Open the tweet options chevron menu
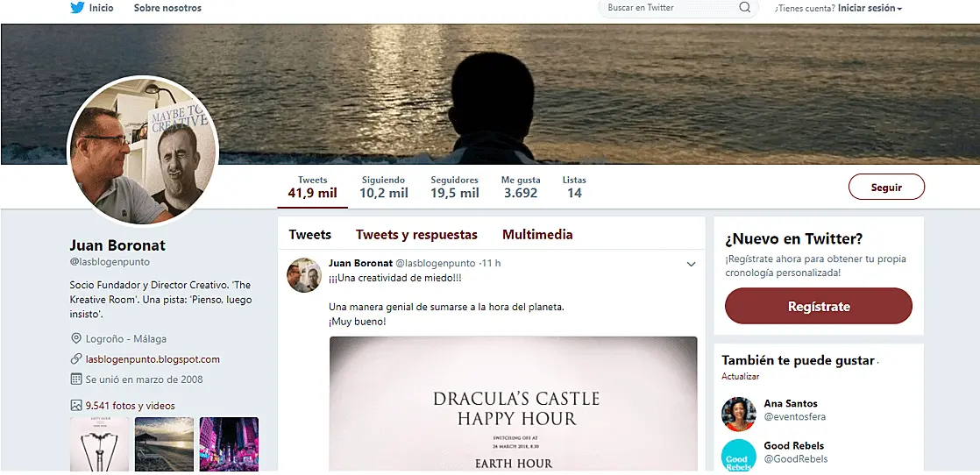Image resolution: width=980 pixels, height=475 pixels. tap(691, 265)
